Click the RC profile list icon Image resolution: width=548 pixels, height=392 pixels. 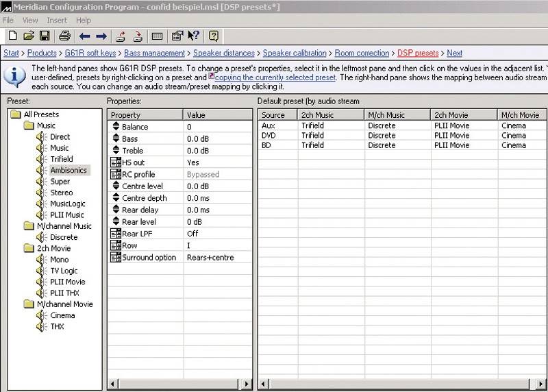pos(116,174)
